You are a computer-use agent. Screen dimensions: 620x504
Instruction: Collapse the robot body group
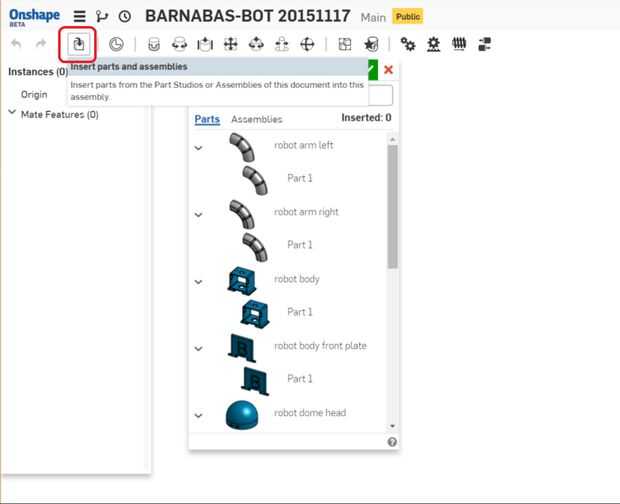tap(198, 282)
